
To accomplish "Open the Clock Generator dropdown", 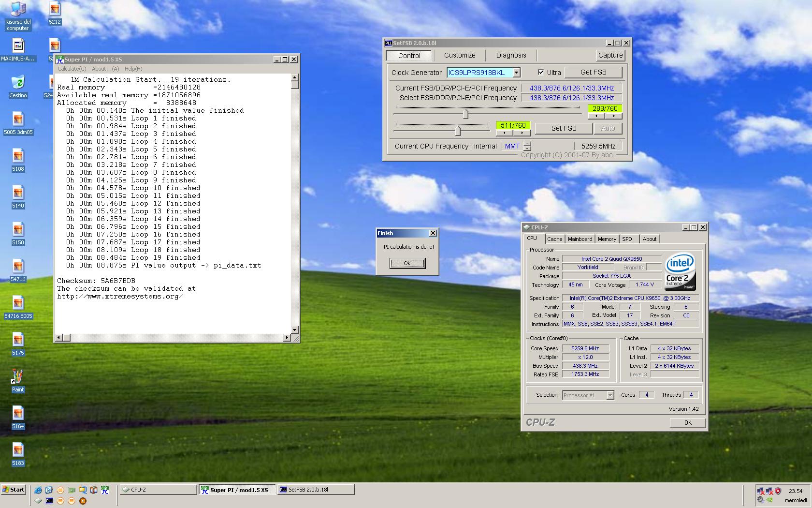I will 516,72.
